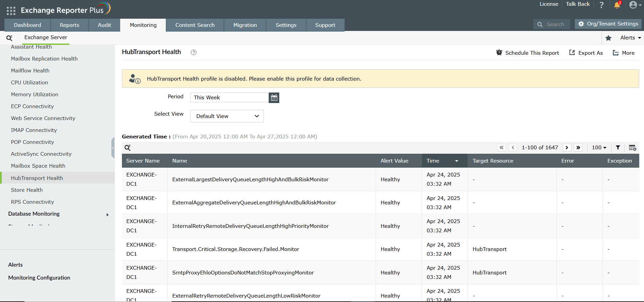Switch to the Dashboard tab
644x302 pixels.
click(28, 25)
